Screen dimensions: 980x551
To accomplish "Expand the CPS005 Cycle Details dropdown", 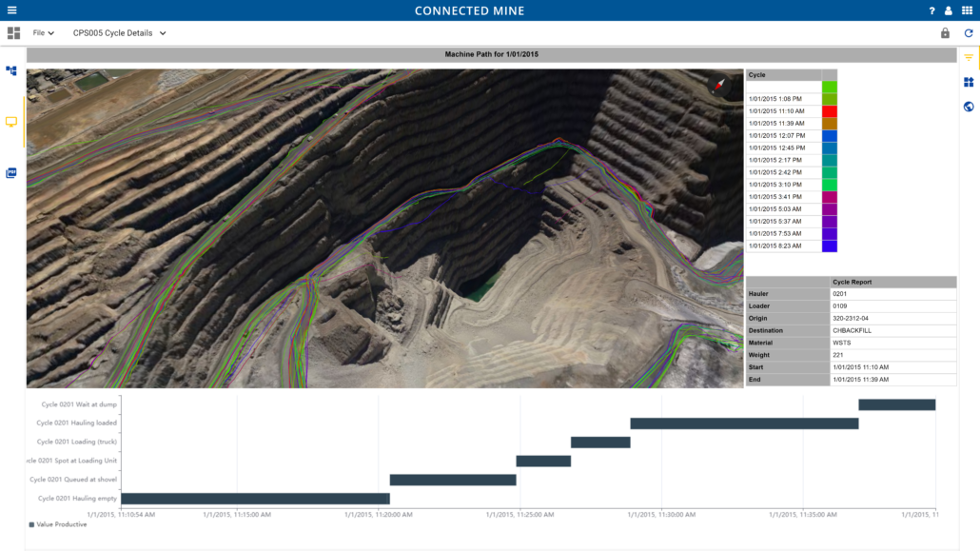I will (x=119, y=33).
